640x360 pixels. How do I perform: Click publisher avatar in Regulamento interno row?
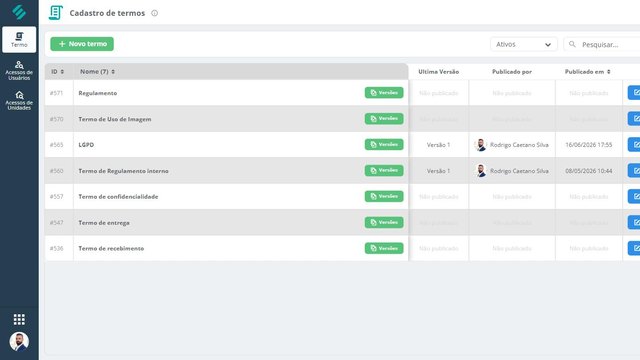(x=481, y=171)
